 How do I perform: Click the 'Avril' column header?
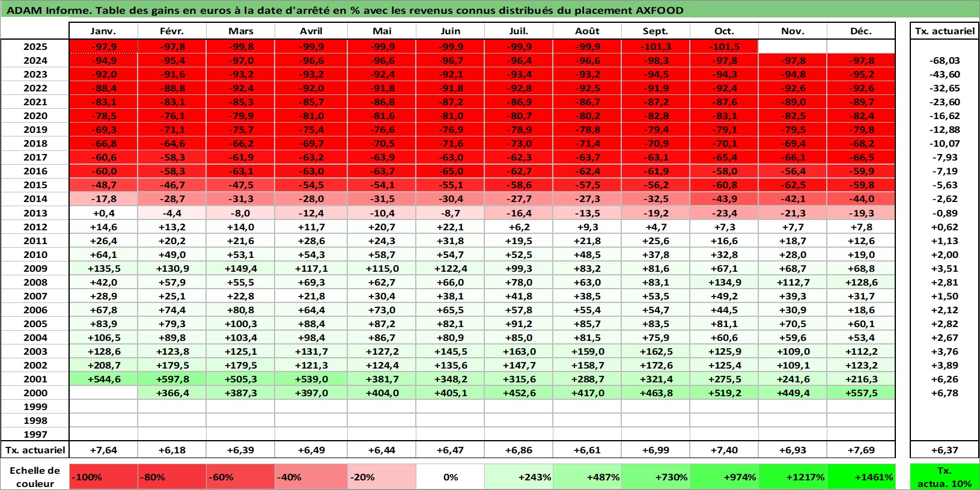[x=311, y=31]
